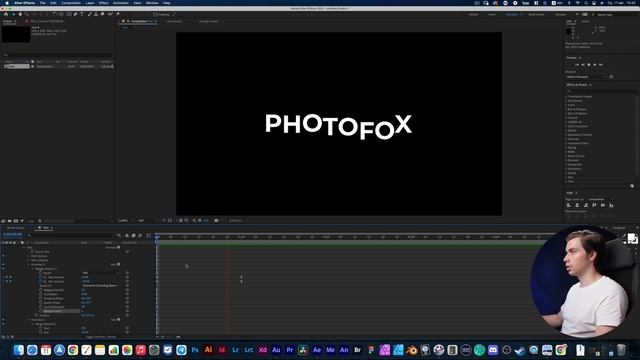
Task: Click Toggle Switches / Modes button
Action: (x=100, y=337)
